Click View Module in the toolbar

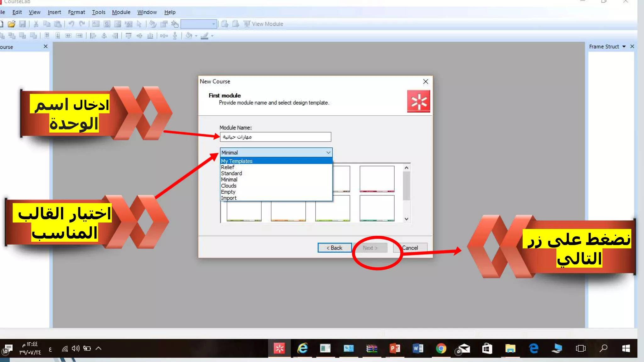pyautogui.click(x=264, y=24)
